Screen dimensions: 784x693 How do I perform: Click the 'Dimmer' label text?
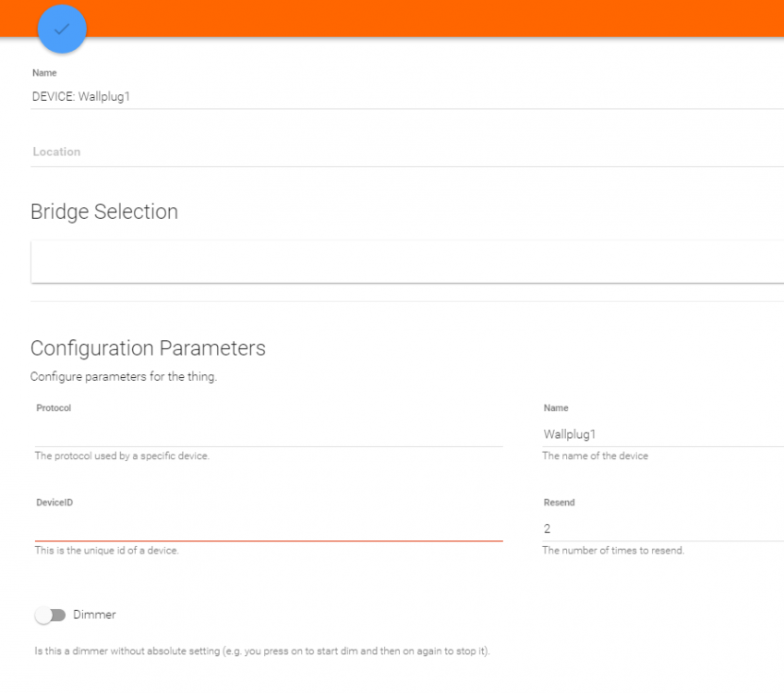tap(94, 614)
